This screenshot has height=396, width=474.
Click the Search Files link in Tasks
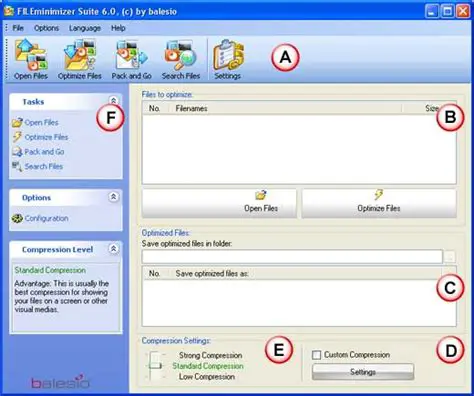(x=44, y=166)
